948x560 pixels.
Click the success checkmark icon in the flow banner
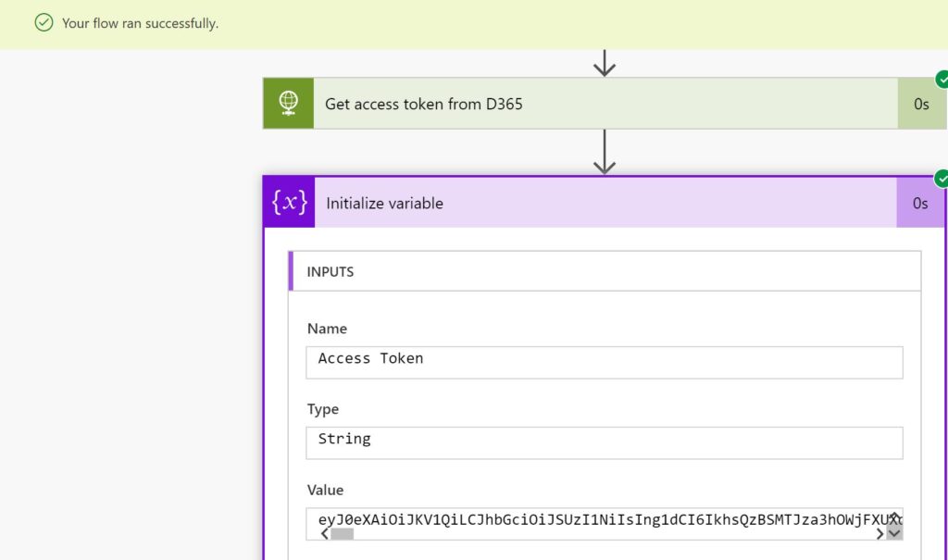pyautogui.click(x=44, y=23)
